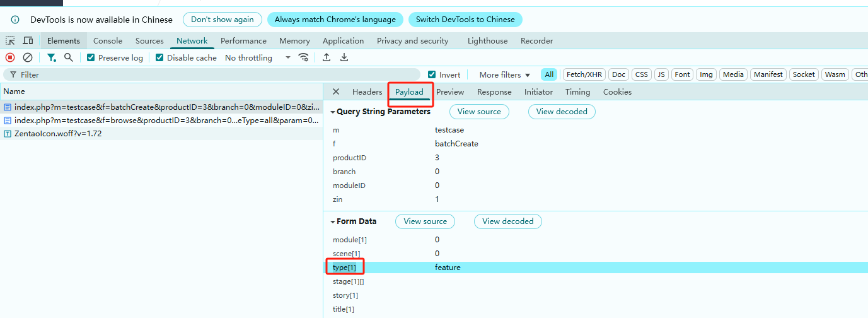Click the batchCreate parameter value

(456, 144)
